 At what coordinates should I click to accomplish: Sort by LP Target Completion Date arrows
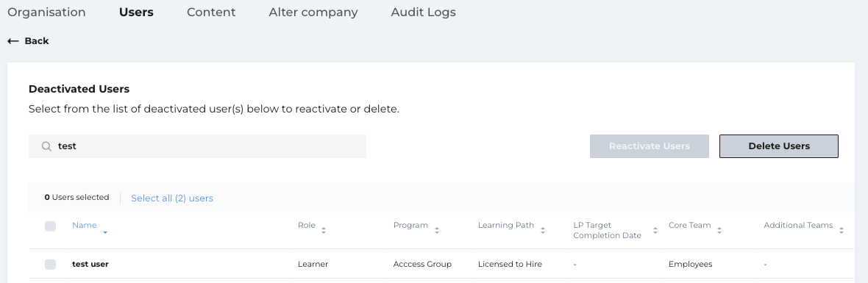655,231
